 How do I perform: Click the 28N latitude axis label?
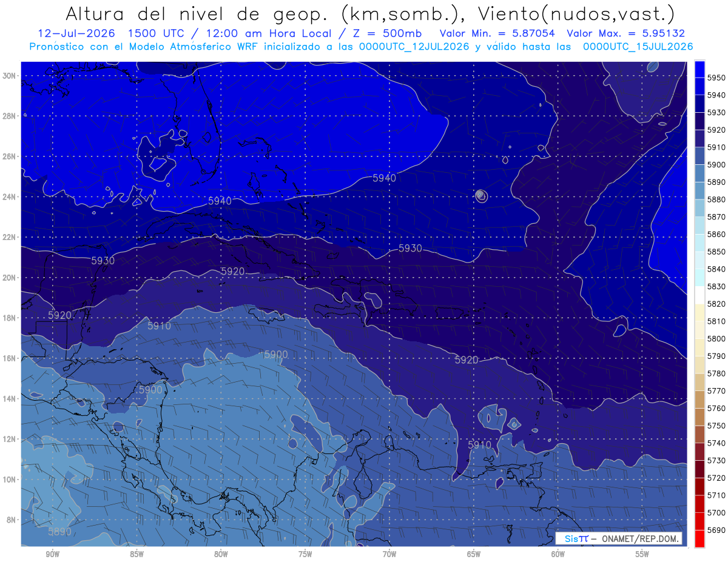click(x=9, y=115)
